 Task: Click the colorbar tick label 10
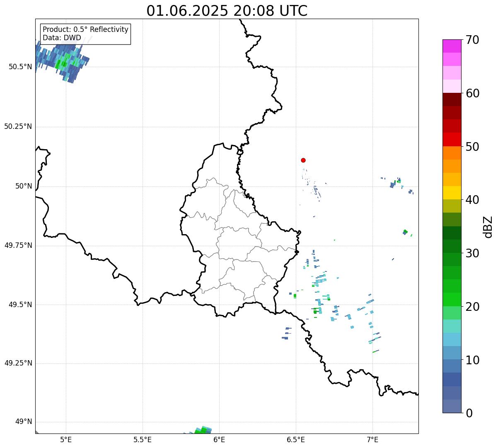click(x=472, y=360)
